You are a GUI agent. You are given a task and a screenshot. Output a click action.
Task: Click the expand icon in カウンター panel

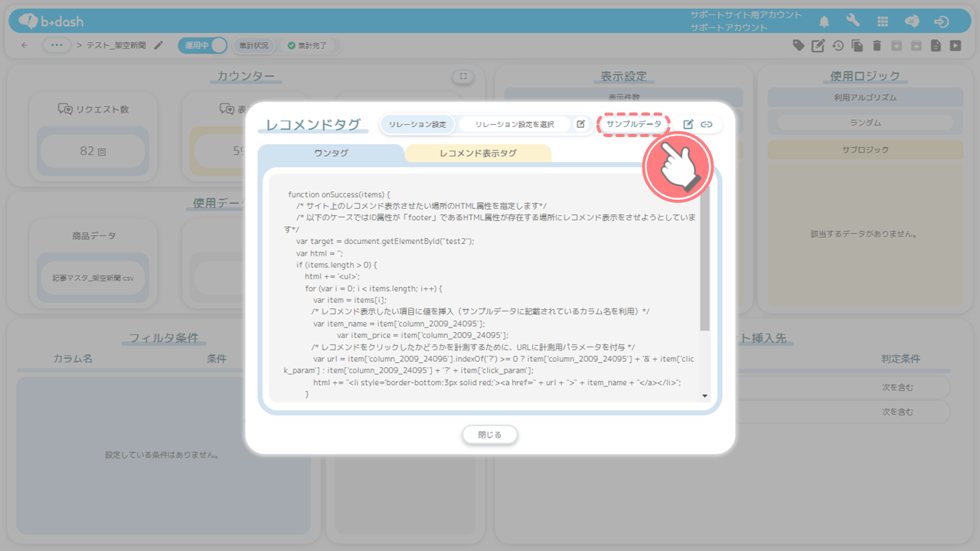pos(462,77)
